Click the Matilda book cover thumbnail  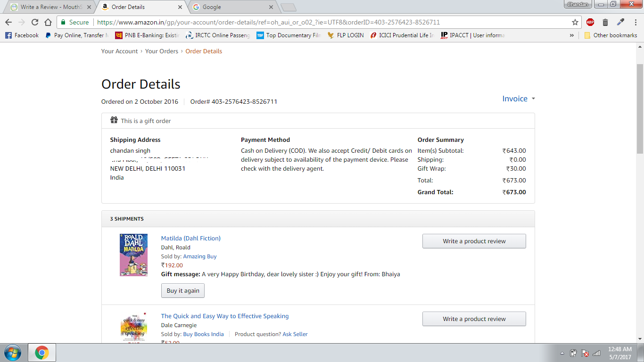coord(133,255)
